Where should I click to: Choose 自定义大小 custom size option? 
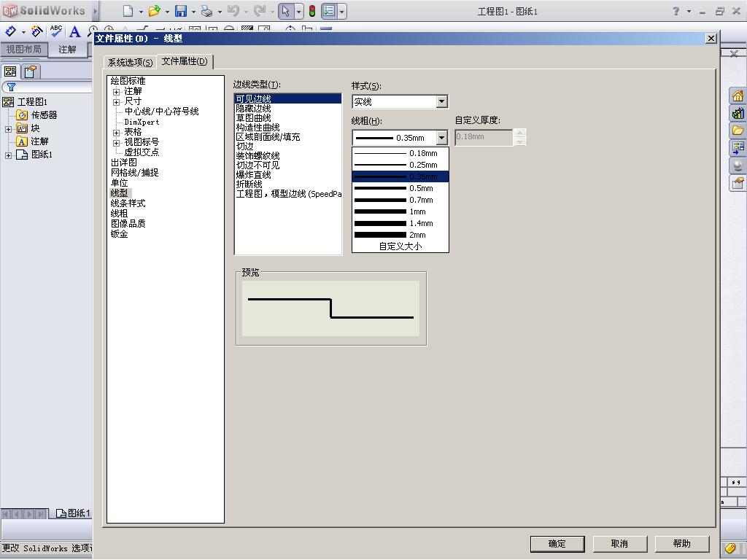pyautogui.click(x=400, y=246)
